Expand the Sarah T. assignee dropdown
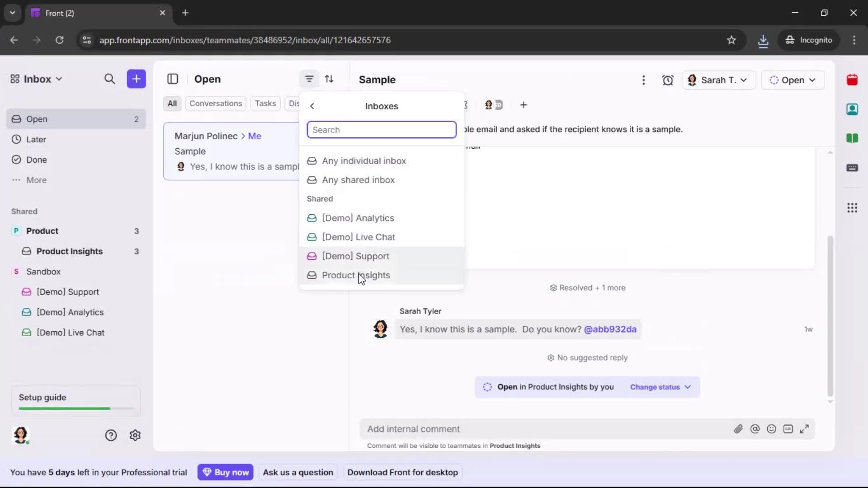This screenshot has width=868, height=488. (x=719, y=80)
